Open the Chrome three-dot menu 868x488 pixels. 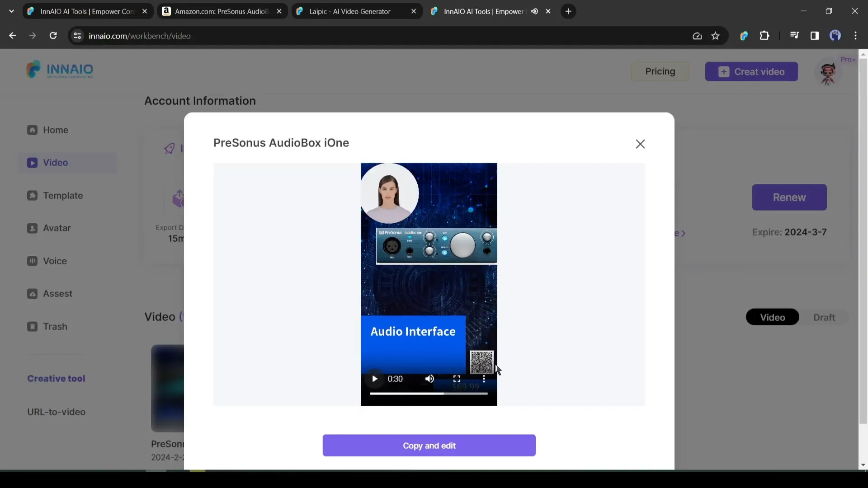tap(856, 36)
